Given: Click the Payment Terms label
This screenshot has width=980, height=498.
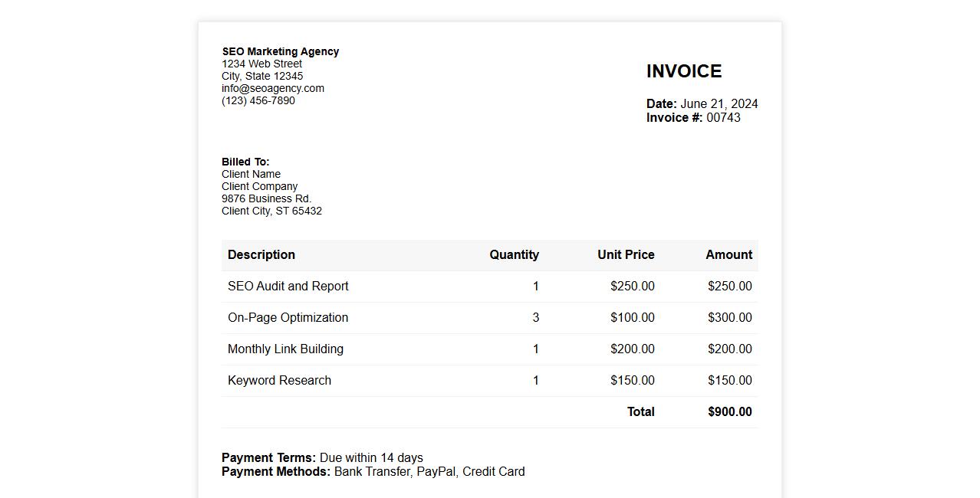Looking at the screenshot, I should click(268, 457).
